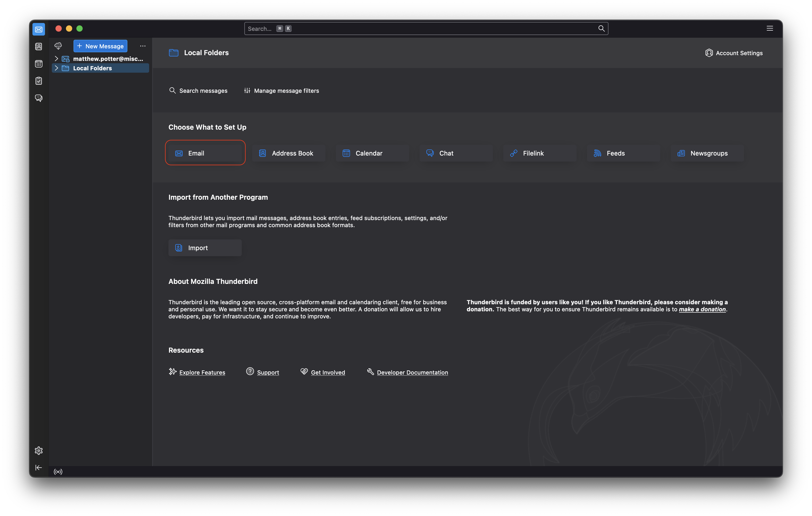The height and width of the screenshot is (516, 812).
Task: Open Get Involved link
Action: click(x=328, y=372)
